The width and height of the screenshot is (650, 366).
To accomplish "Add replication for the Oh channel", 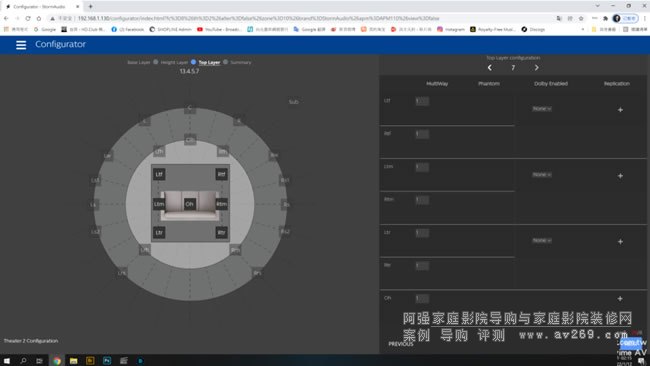I will [x=620, y=298].
